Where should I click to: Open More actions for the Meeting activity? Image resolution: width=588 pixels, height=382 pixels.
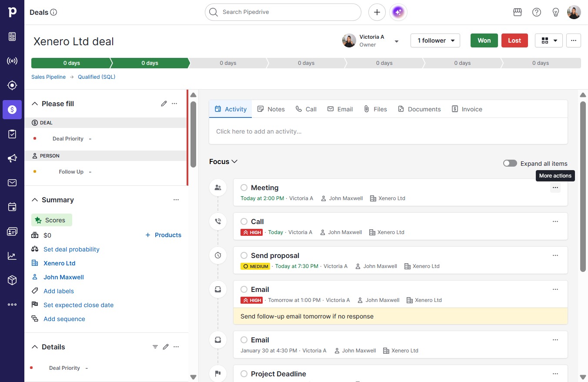click(x=555, y=188)
